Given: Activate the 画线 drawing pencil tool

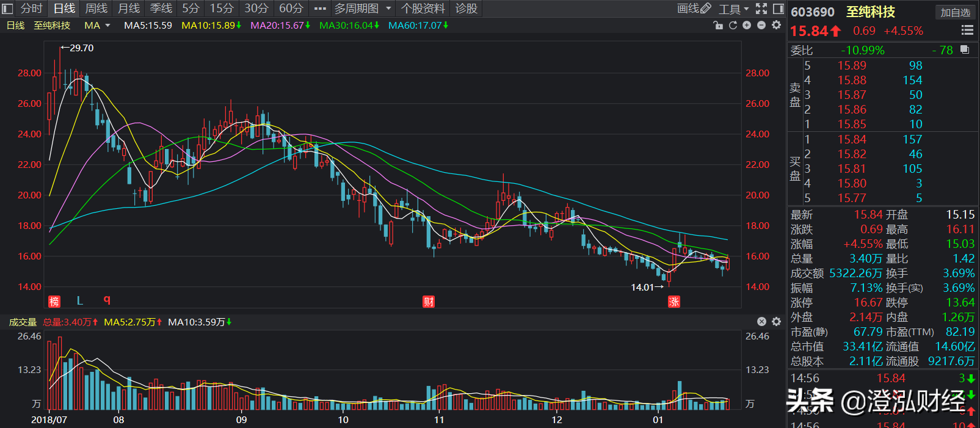Looking at the screenshot, I should pos(694,9).
